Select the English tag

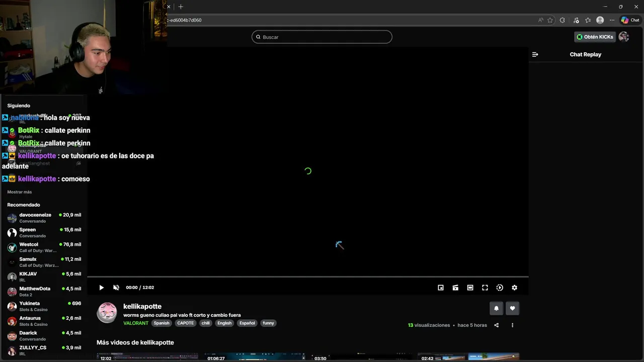coord(224,323)
